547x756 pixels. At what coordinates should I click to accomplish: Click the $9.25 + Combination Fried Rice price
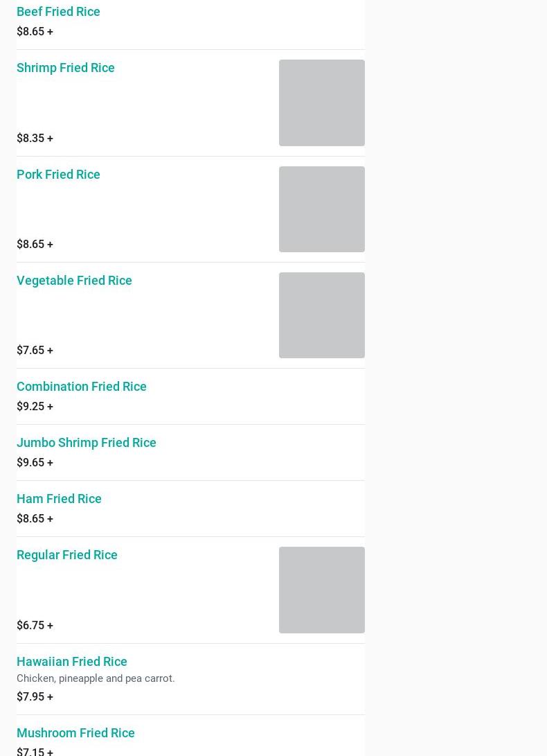tap(35, 407)
